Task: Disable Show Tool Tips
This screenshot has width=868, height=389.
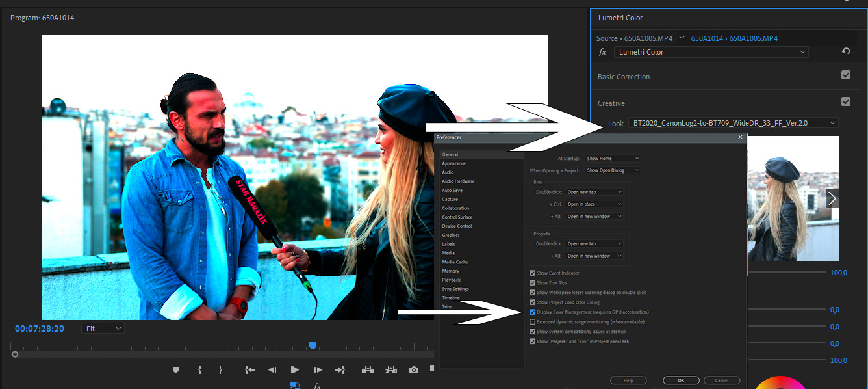Action: click(532, 282)
